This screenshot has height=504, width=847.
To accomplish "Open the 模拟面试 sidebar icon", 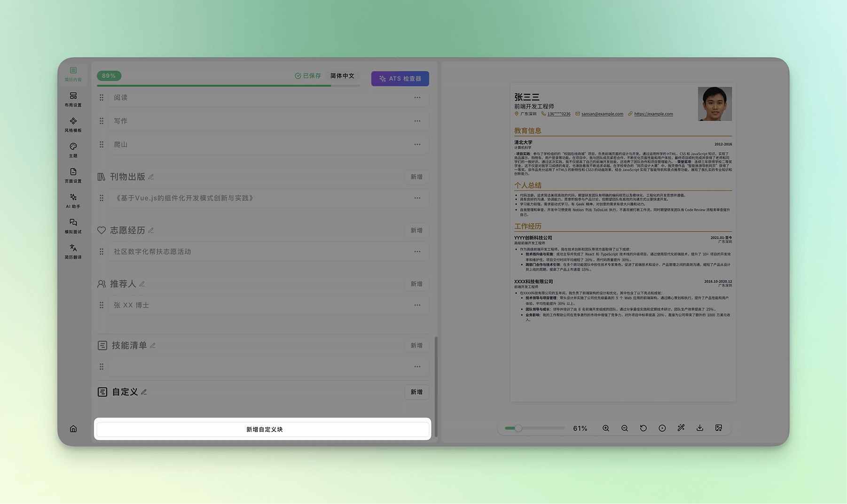I will 73,226.
